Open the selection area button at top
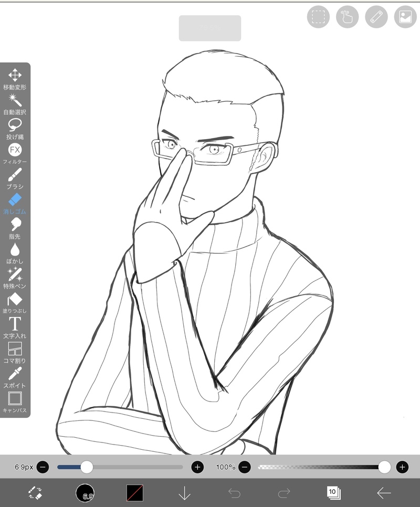 coord(318,16)
